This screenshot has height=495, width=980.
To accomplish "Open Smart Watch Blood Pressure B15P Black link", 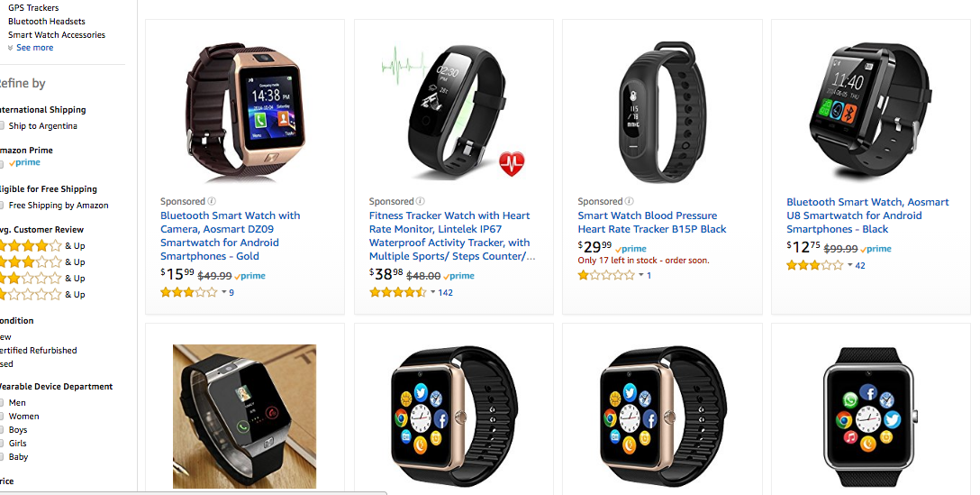I will pos(652,222).
